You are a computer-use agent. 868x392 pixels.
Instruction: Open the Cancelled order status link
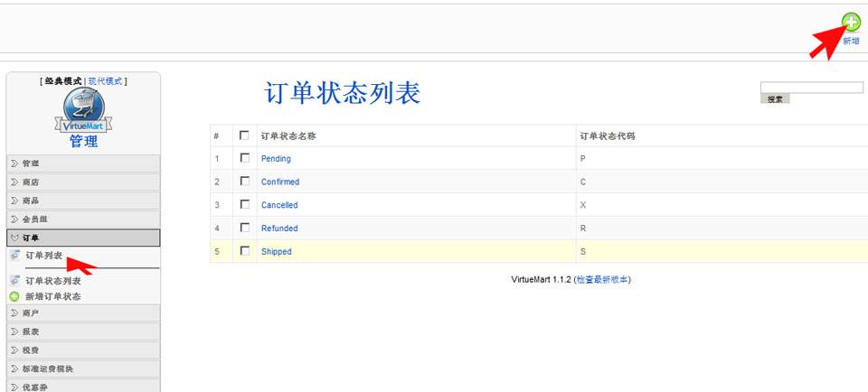[279, 205]
